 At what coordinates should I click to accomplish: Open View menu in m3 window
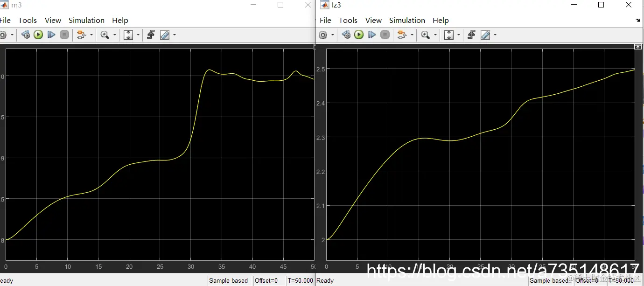pyautogui.click(x=53, y=21)
